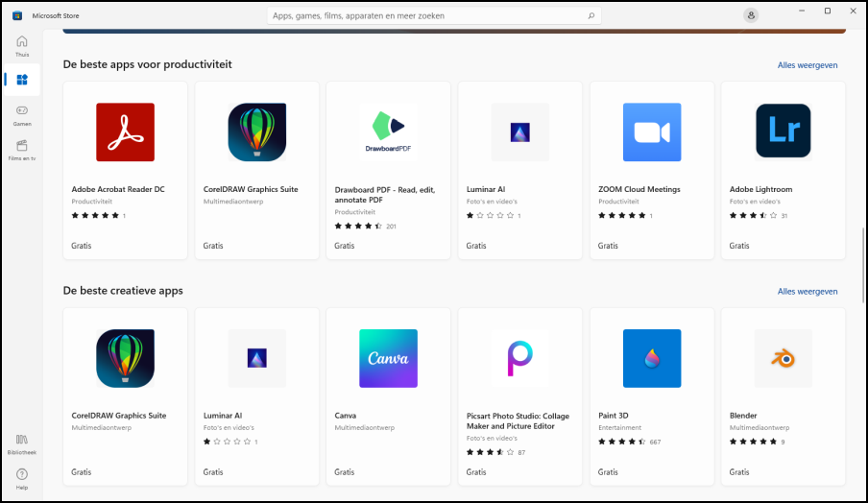Screen dimensions: 868x503
Task: Show all productivity apps via Alles weergeven
Action: 808,64
